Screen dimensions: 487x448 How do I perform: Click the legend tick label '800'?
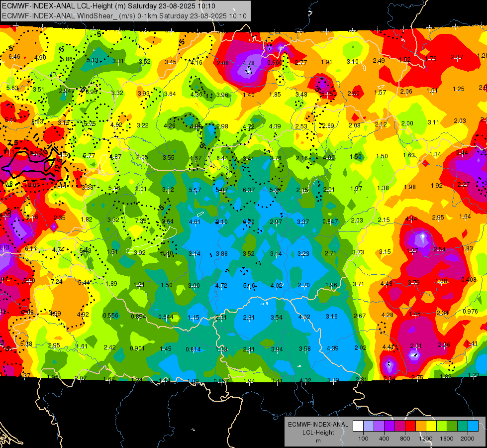(405, 439)
